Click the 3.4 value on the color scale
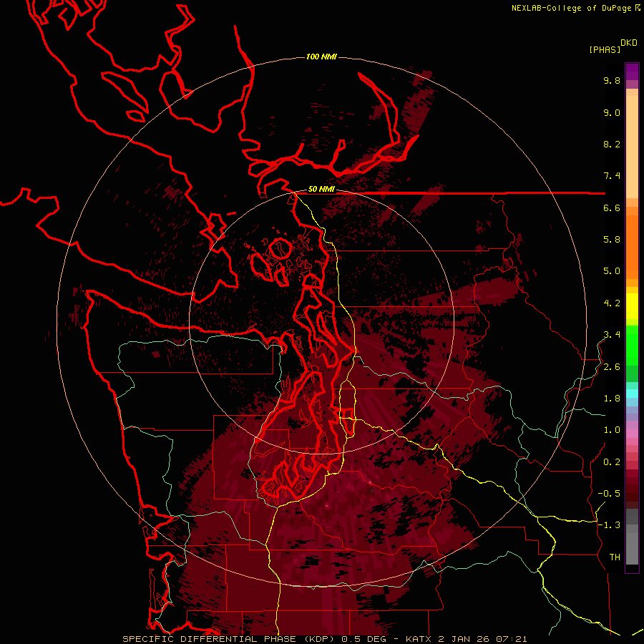 pos(612,335)
